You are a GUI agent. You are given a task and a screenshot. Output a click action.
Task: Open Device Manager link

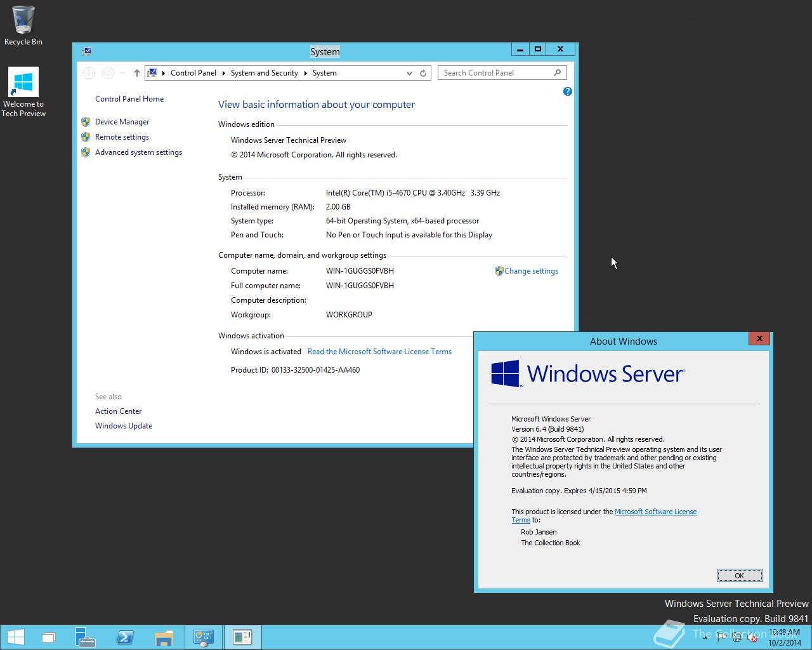[x=122, y=122]
